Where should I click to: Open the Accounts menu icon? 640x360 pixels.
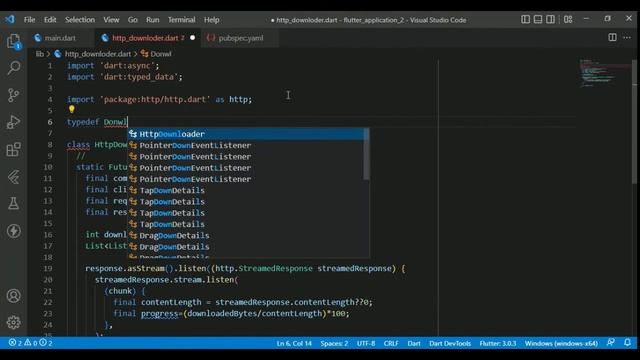coord(13,296)
